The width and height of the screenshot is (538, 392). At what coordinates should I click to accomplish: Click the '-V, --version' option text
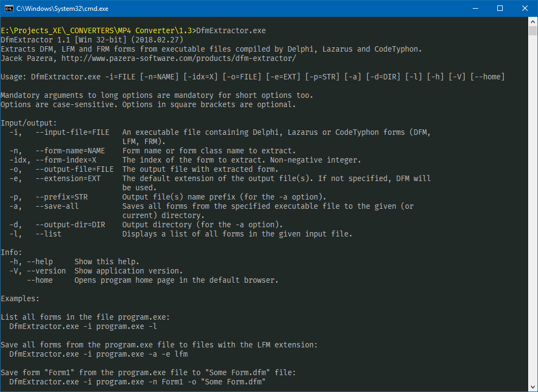37,271
